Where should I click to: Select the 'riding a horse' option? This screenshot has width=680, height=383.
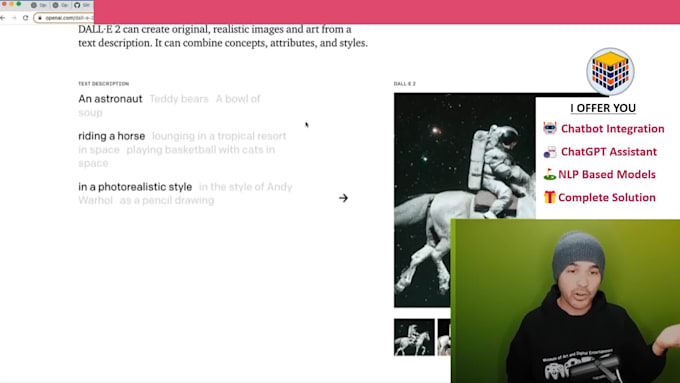(111, 136)
